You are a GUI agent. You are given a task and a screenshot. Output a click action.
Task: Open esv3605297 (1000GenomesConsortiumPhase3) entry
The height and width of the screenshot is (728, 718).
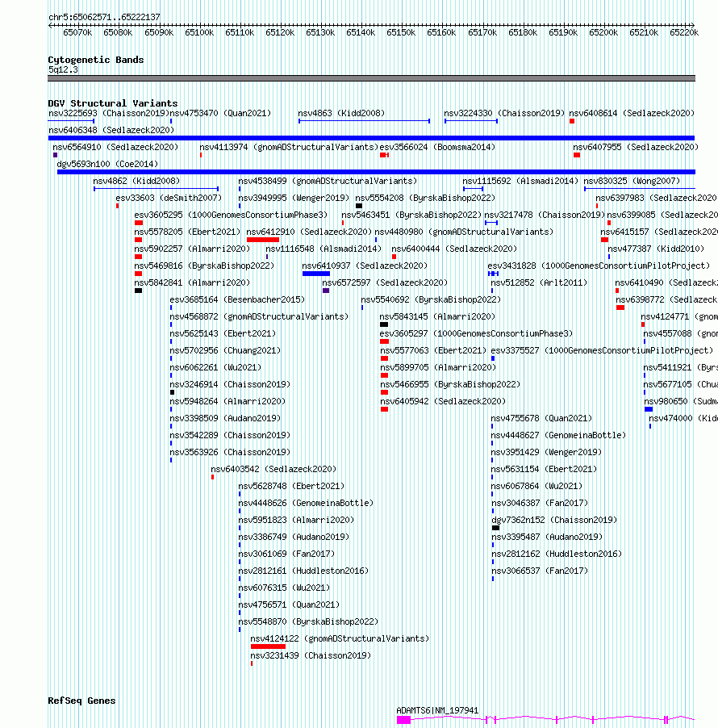pos(476,334)
